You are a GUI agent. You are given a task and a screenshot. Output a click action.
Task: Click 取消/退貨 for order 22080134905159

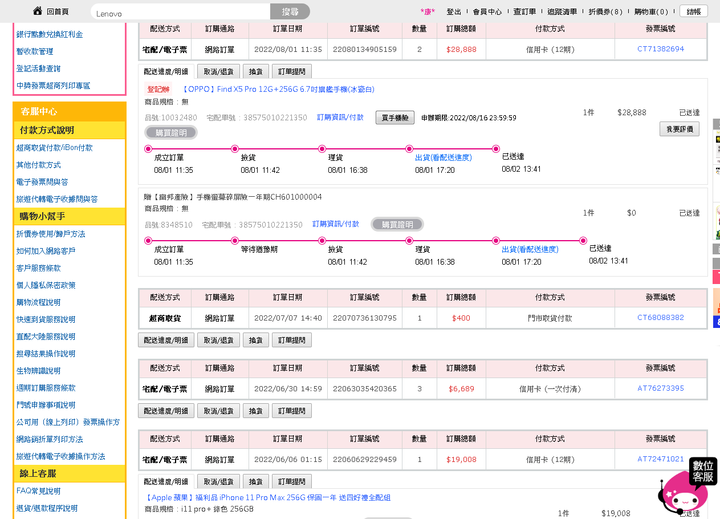(219, 71)
